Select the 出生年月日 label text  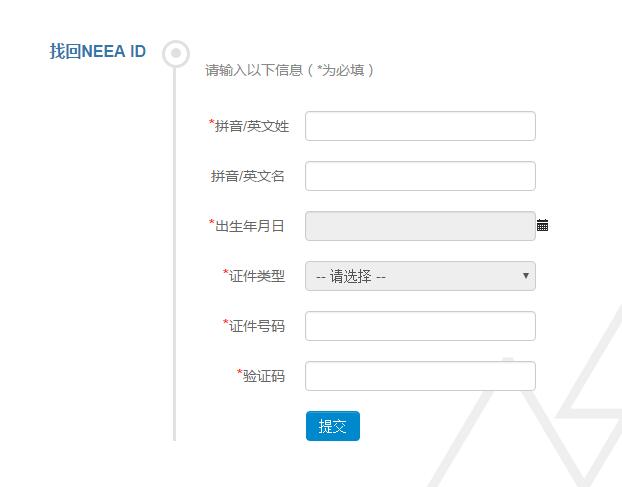(249, 226)
